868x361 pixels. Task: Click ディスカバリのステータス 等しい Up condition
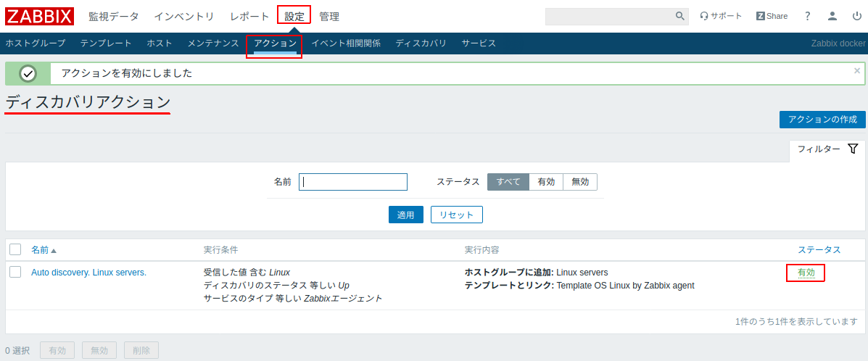point(276,285)
